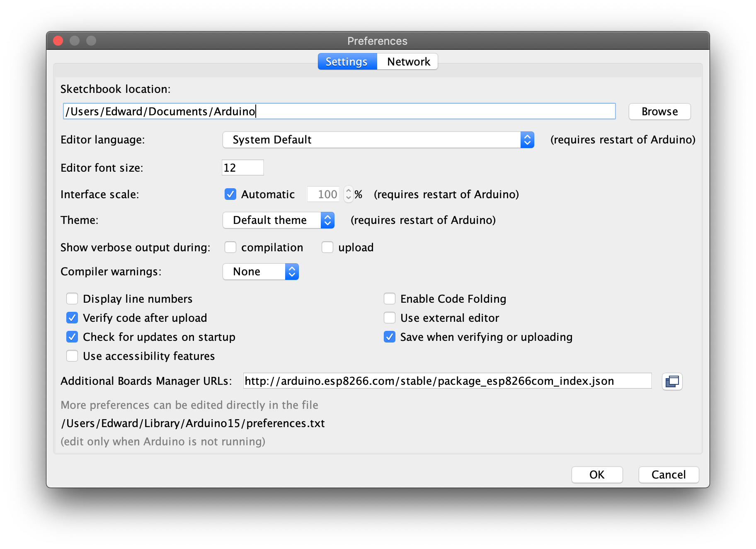Open the Additional Boards Manager URLs editor icon

(672, 381)
